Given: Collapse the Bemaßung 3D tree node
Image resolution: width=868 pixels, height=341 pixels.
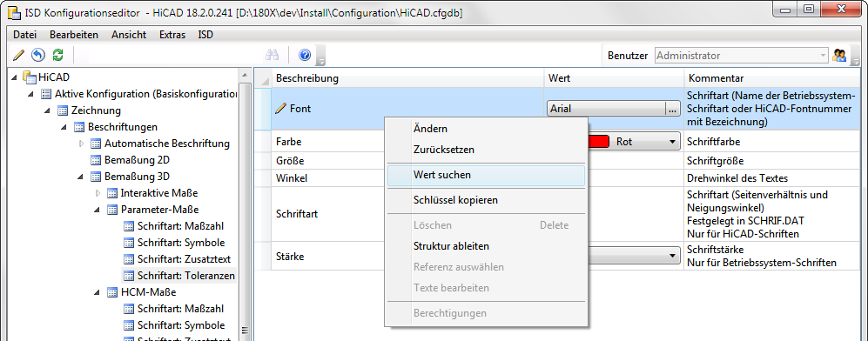Looking at the screenshot, I should (81, 177).
